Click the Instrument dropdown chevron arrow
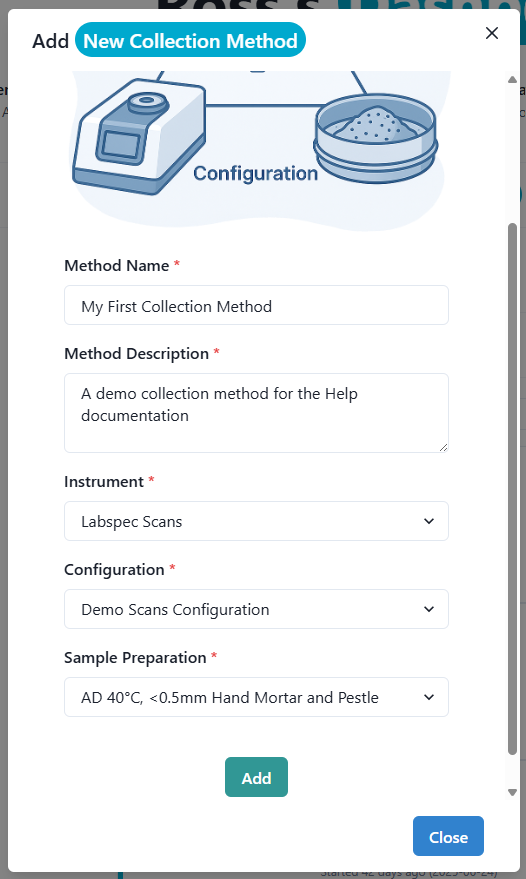This screenshot has height=879, width=526. click(x=429, y=521)
